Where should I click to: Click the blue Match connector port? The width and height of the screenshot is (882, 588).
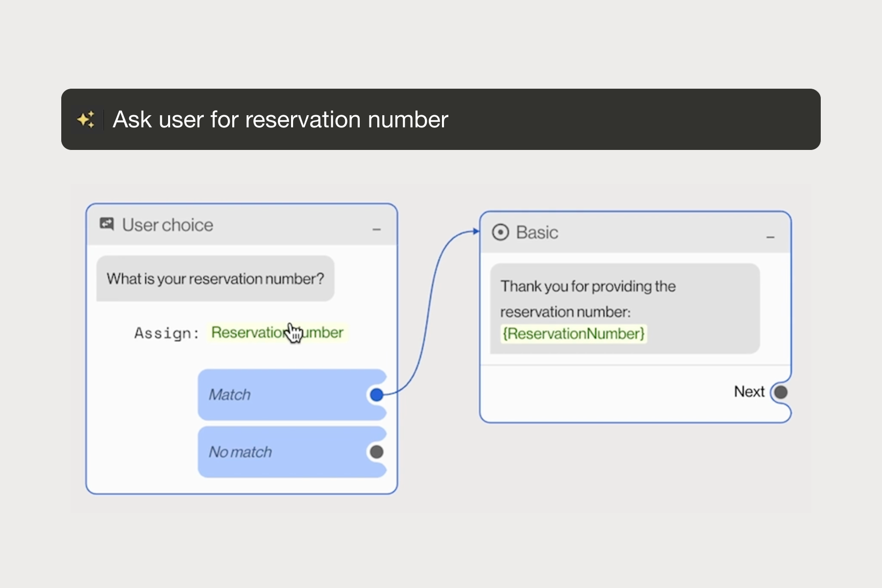coord(376,394)
